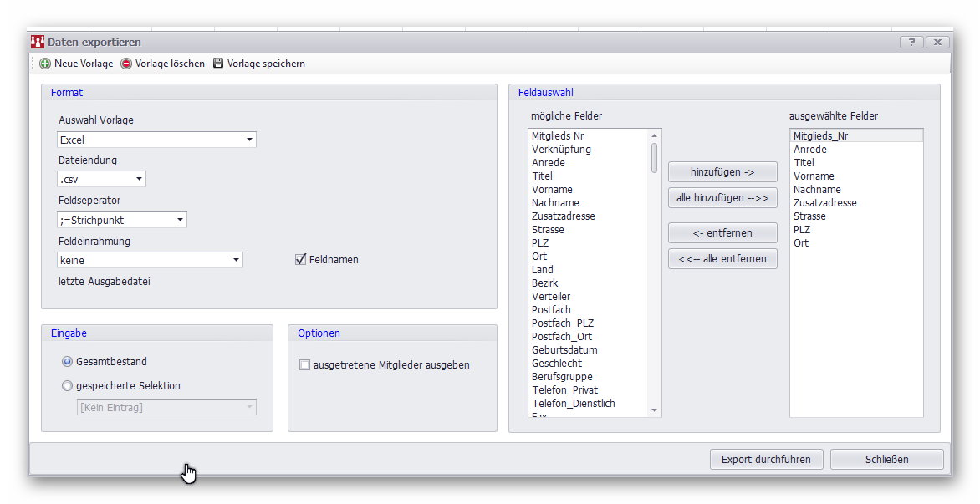Viewport: 980px width, 504px height.
Task: Enable ausgetretene Mitglieder ausgeben checkbox
Action: [x=304, y=365]
